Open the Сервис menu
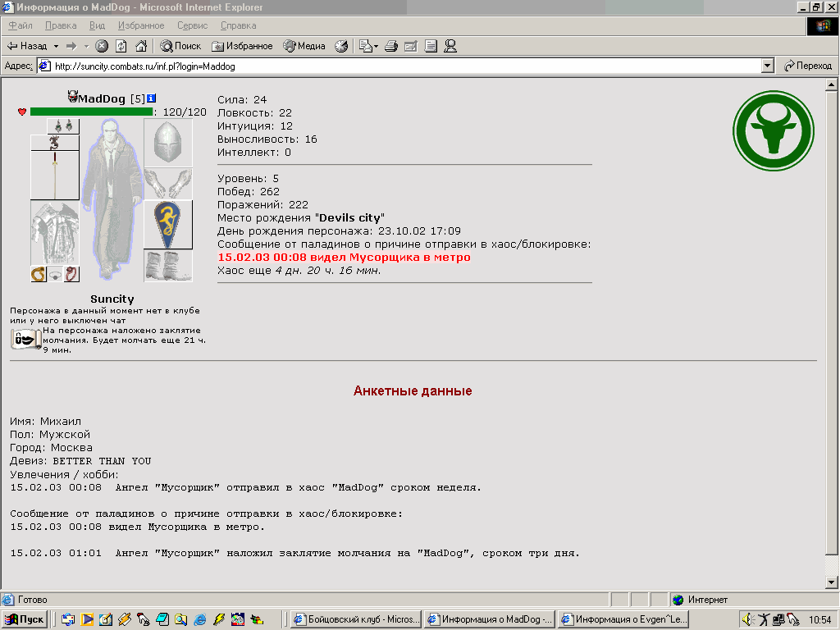 (192, 25)
